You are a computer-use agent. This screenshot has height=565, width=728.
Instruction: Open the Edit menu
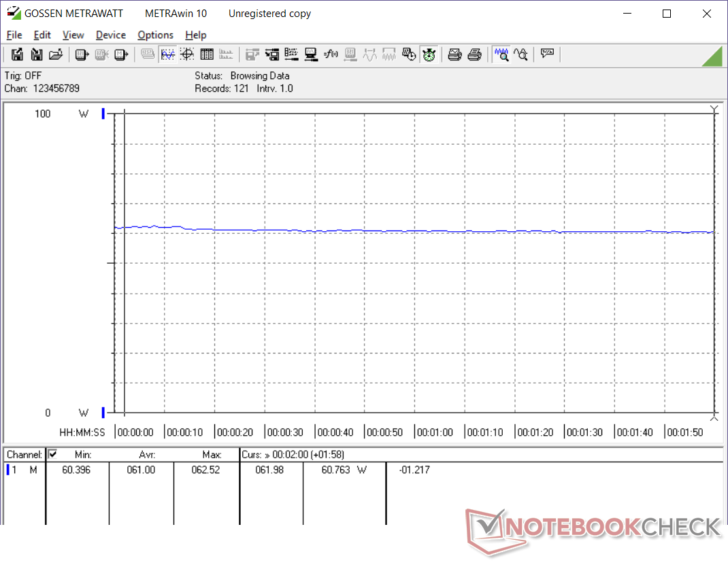click(42, 35)
